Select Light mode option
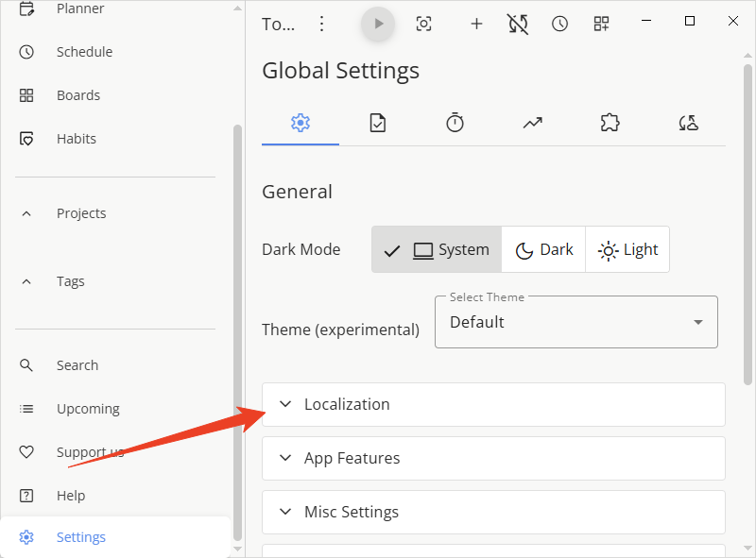This screenshot has height=558, width=756. [x=627, y=249]
